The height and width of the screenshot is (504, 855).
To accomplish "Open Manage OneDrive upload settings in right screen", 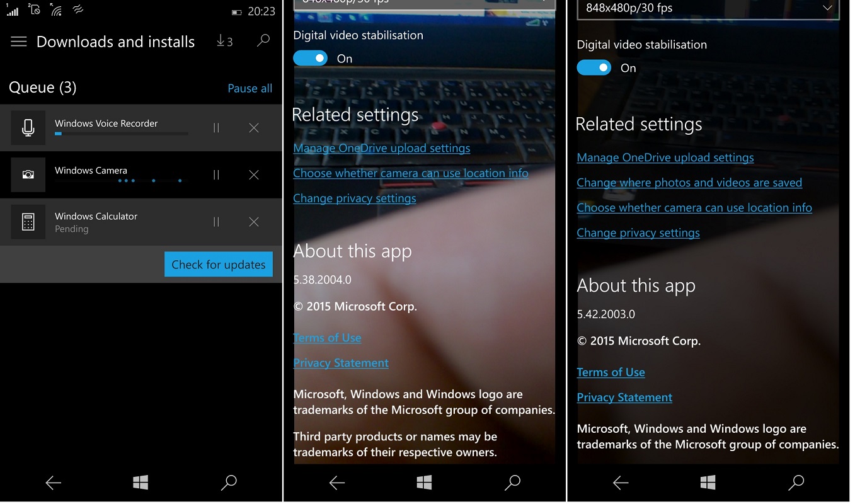I will click(x=665, y=157).
